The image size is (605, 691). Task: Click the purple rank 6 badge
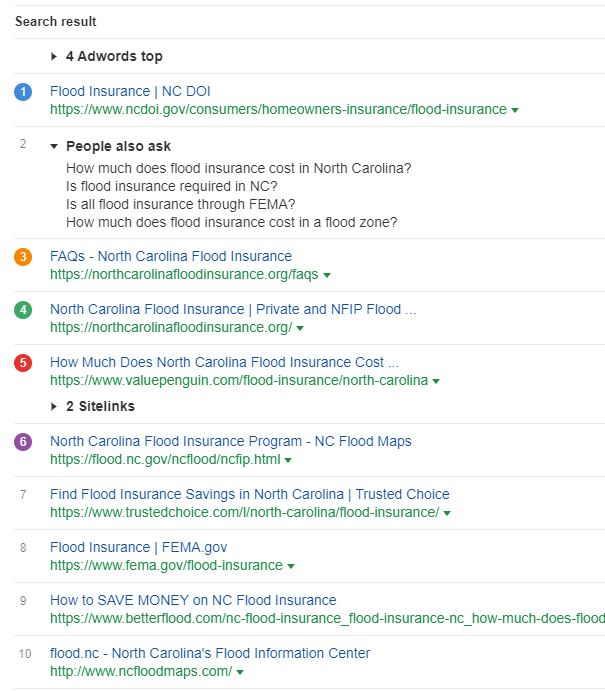point(23,442)
